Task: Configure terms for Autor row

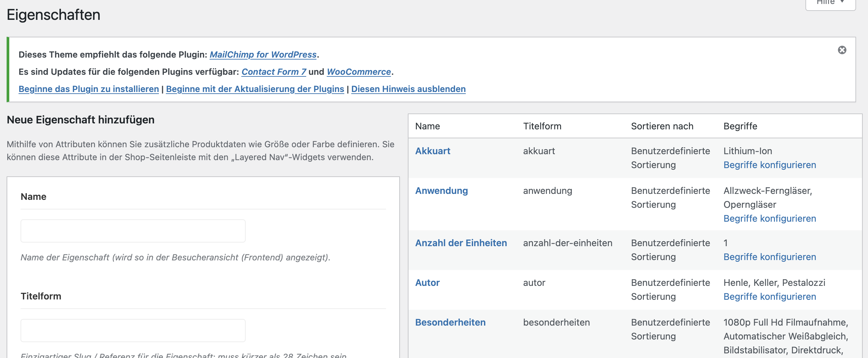Action: [x=769, y=297]
